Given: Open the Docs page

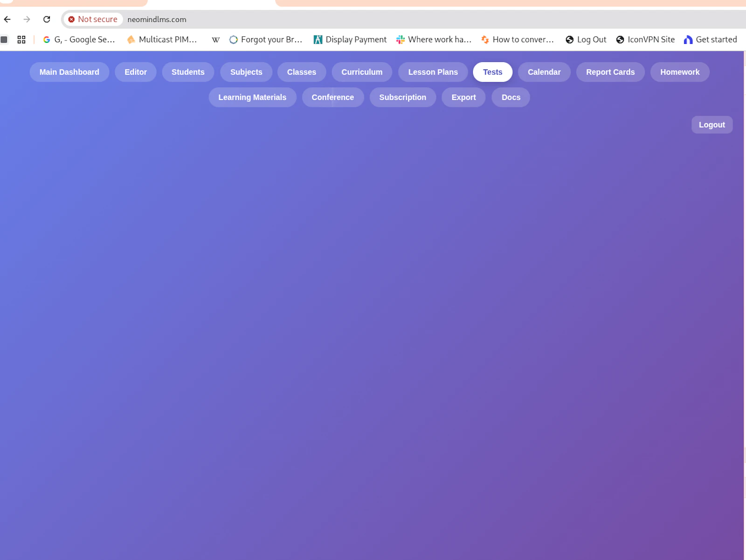Looking at the screenshot, I should pos(511,97).
